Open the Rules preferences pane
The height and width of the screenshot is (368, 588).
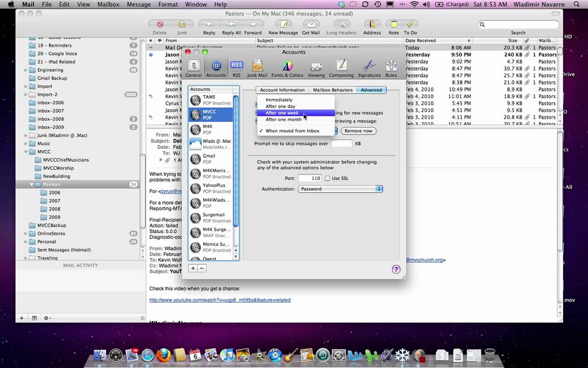(x=391, y=68)
